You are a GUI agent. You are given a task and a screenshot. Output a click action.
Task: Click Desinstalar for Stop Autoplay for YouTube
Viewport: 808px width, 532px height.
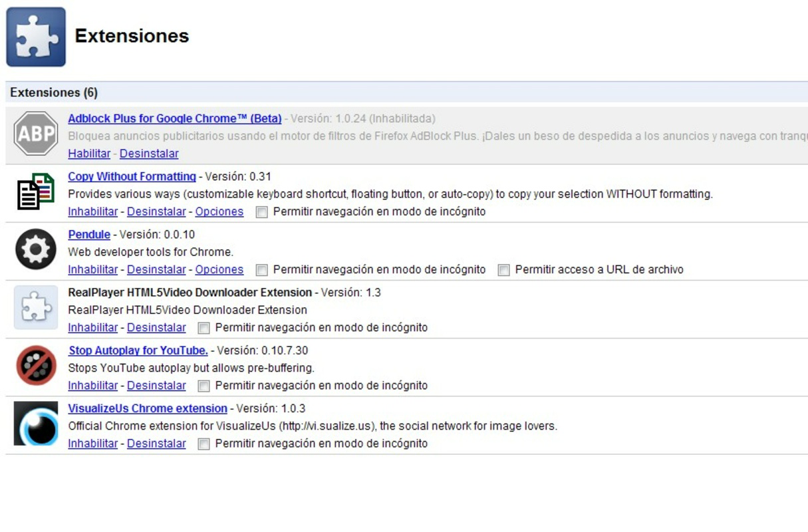(156, 386)
